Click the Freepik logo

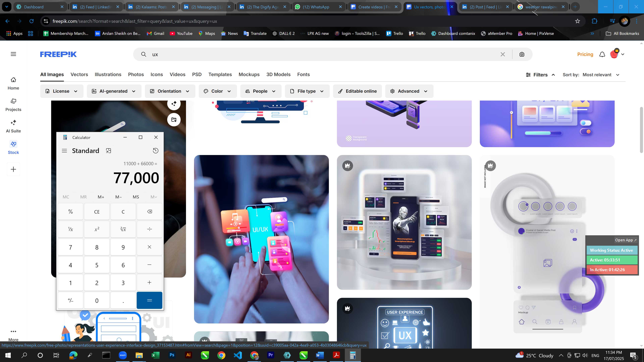58,54
